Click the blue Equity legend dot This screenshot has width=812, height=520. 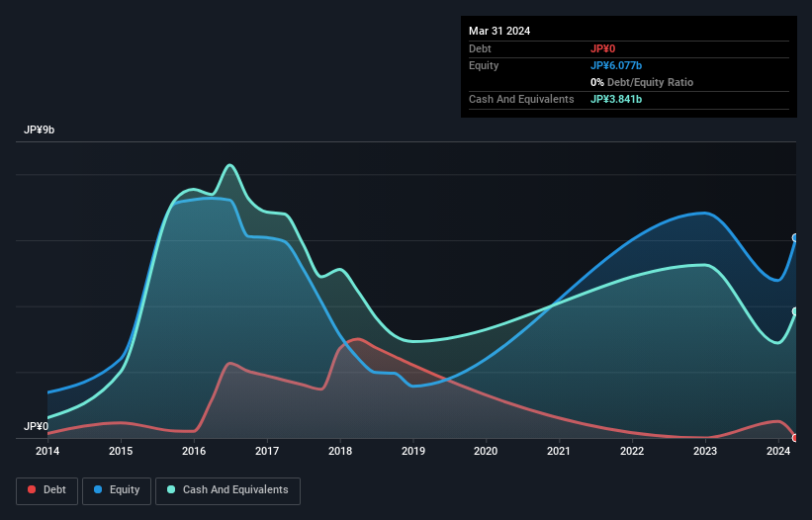[98, 489]
